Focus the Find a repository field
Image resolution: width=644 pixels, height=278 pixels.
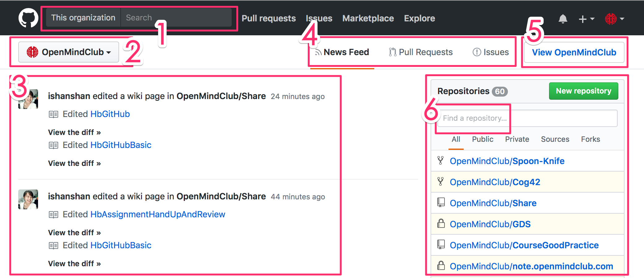(527, 118)
